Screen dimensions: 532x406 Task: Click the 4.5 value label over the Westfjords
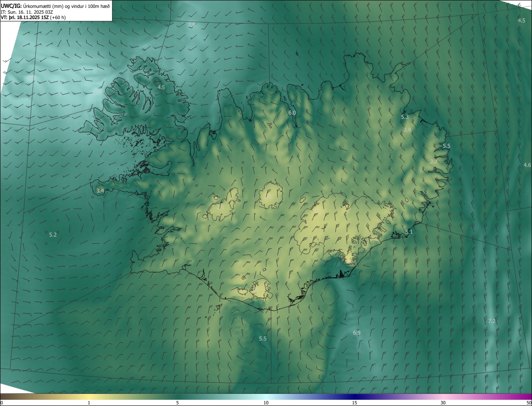(x=161, y=88)
